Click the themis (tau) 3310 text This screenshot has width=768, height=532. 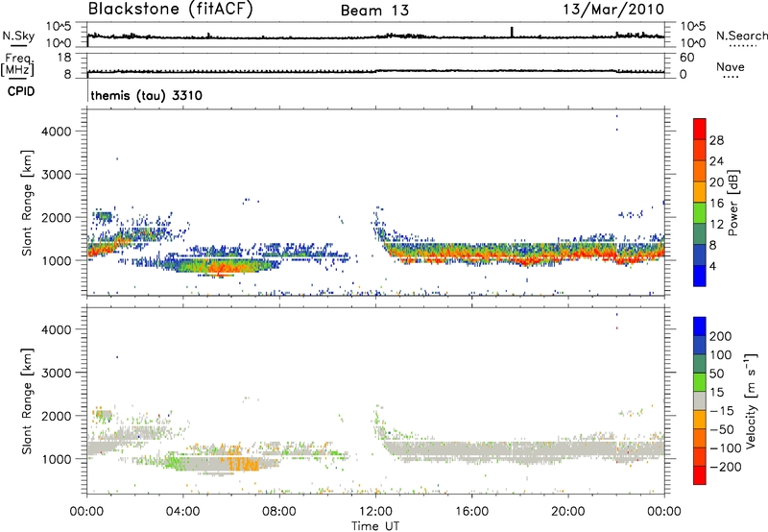click(x=147, y=95)
